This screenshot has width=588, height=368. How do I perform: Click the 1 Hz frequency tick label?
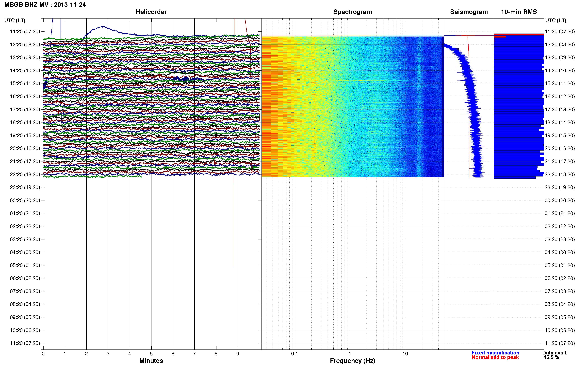click(x=350, y=354)
